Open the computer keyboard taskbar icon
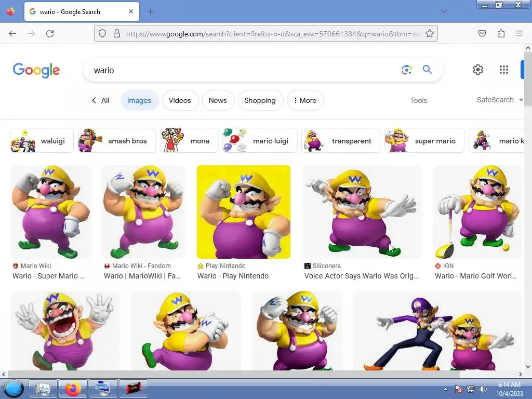Viewport: 532px width, 399px height. [x=103, y=389]
